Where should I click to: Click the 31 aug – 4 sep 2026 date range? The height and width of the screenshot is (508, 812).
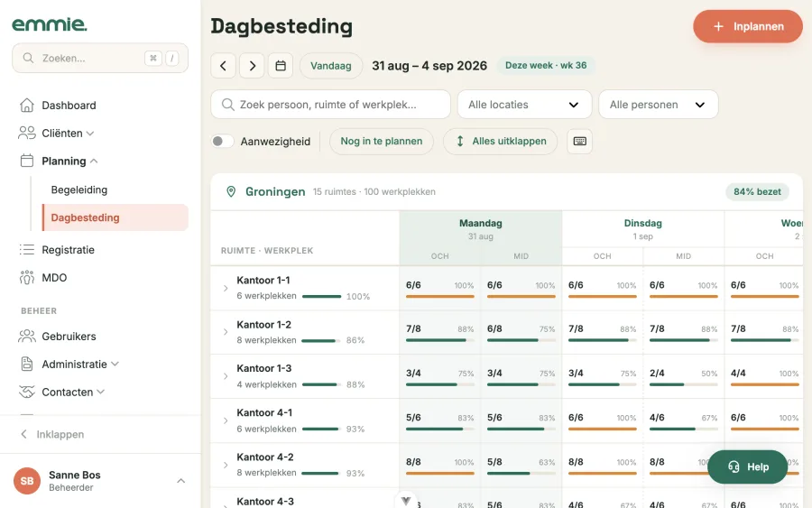click(x=429, y=66)
